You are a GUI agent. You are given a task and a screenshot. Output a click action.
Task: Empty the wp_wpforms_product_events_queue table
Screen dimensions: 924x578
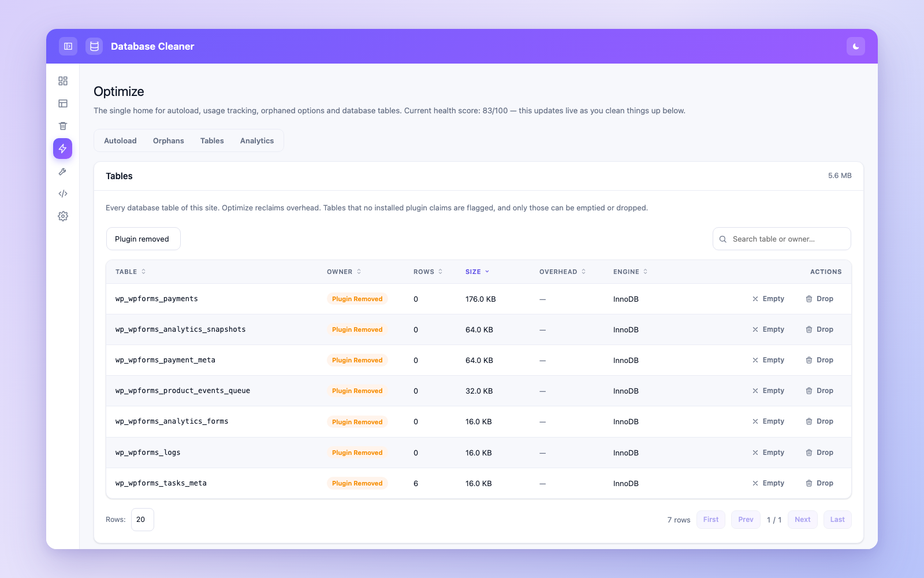point(768,391)
